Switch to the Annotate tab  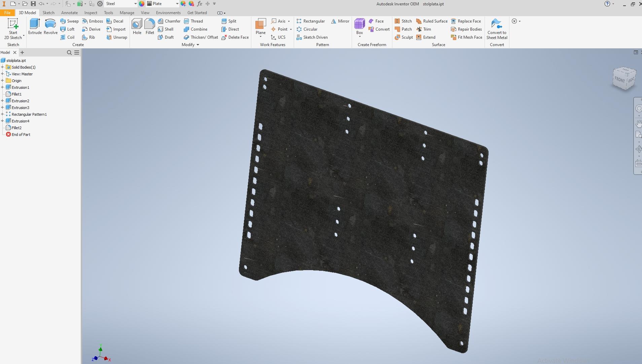click(x=69, y=12)
